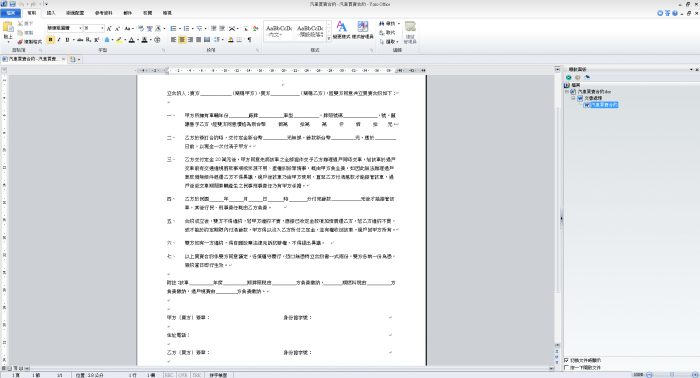Select the first AaBbCcDc style thumbnail
Screen dimensions: 700x378
pyautogui.click(x=279, y=31)
